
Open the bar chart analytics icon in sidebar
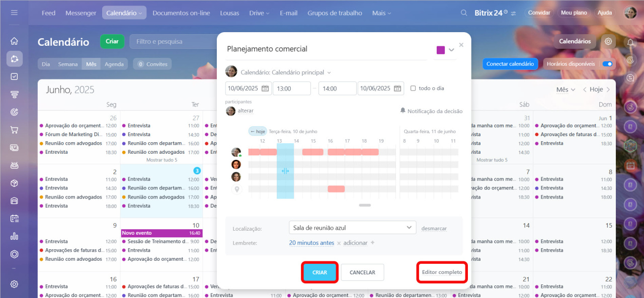click(x=14, y=236)
